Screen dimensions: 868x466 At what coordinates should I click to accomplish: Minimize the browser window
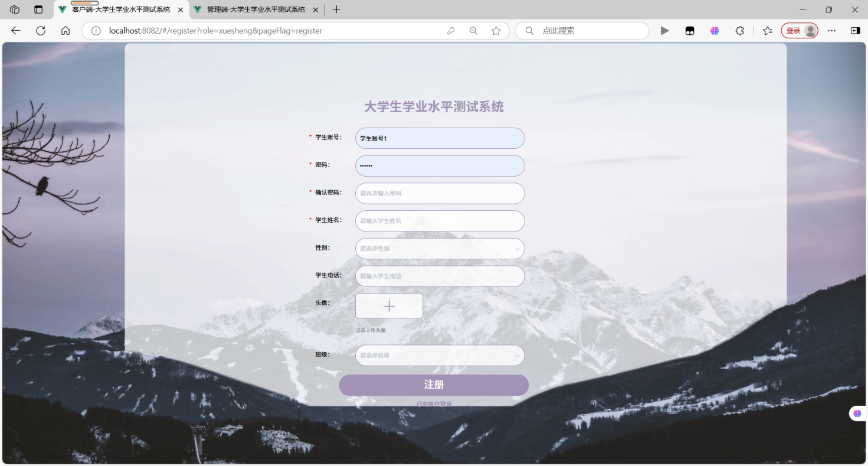(x=803, y=9)
